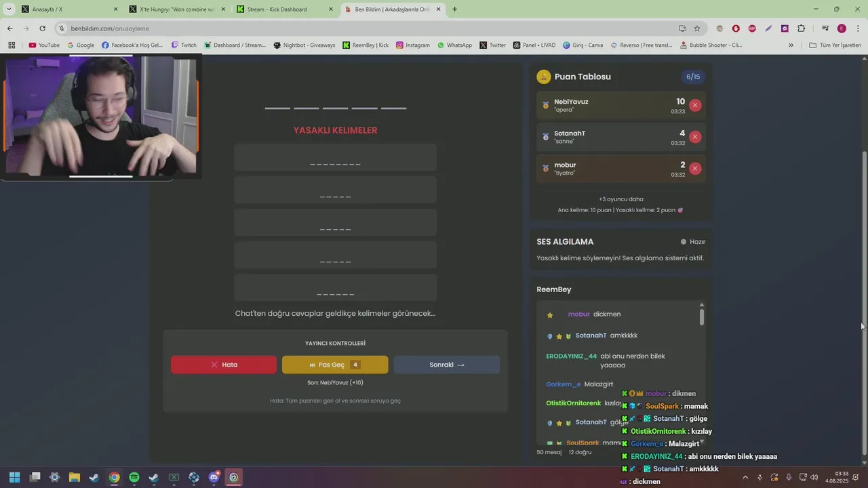Click the browser page vertical scrollbar
This screenshot has height=488, width=868.
coord(863,302)
